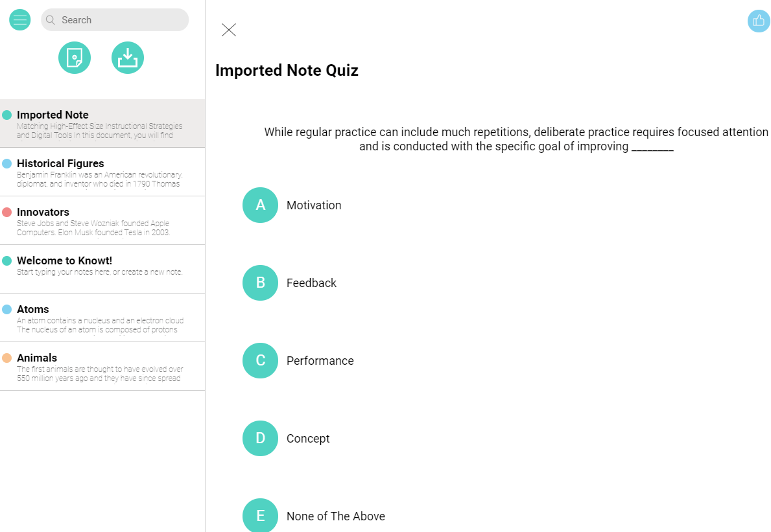
Task: Click the new note icon
Action: (x=75, y=58)
